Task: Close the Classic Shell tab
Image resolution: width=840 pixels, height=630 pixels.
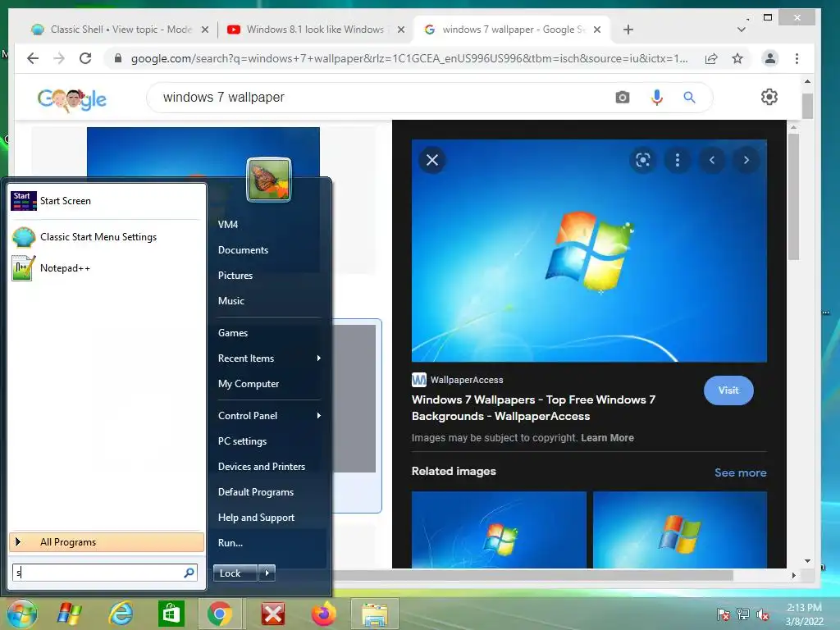Action: coord(204,30)
